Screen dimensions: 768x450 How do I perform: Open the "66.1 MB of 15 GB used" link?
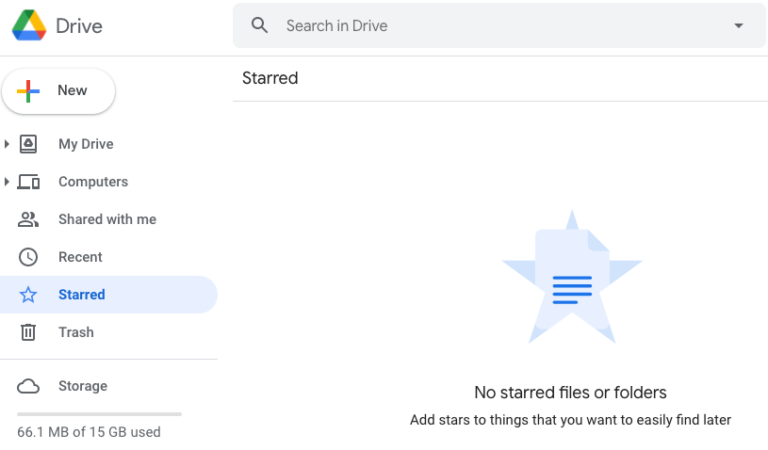point(89,432)
